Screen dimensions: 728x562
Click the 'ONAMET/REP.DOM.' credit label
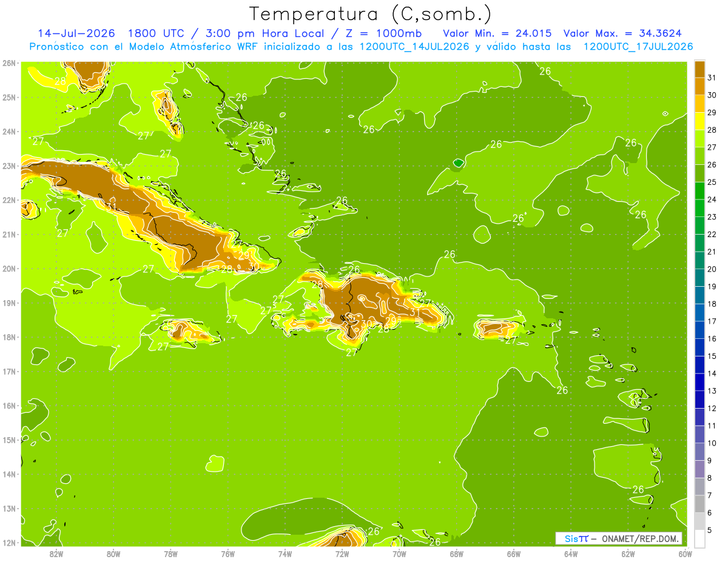[x=639, y=538]
